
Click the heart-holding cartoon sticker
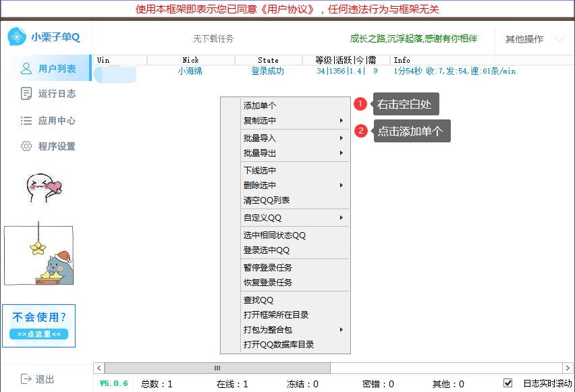tap(43, 188)
